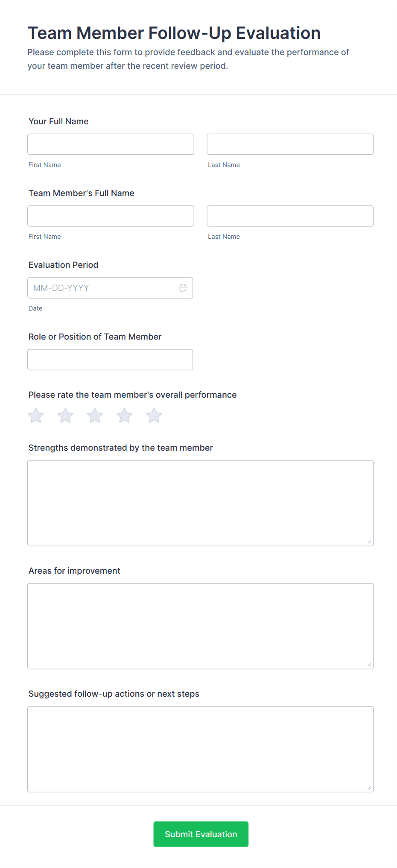Click Your Full Name last name field
The height and width of the screenshot is (868, 397).
click(x=290, y=144)
